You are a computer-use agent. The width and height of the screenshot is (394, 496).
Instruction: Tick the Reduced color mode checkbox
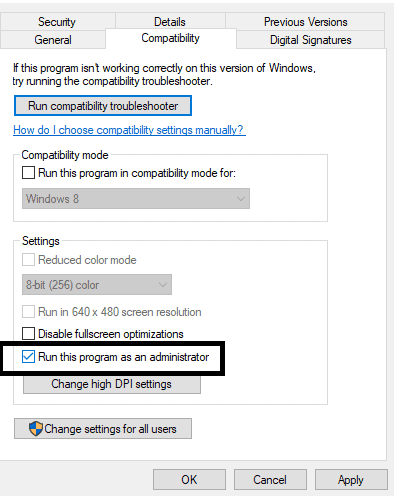pos(28,260)
